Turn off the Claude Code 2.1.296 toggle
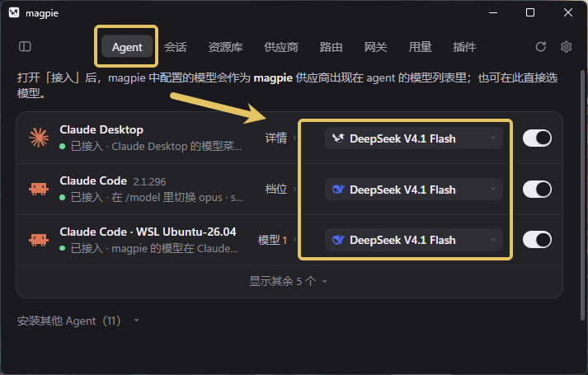Viewport: 588px width, 375px height. coord(537,190)
